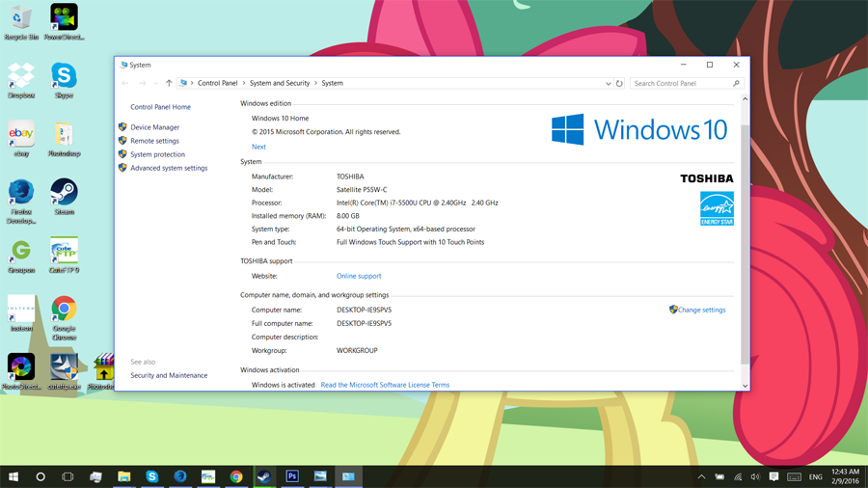Click the Change settings link

[x=701, y=310]
